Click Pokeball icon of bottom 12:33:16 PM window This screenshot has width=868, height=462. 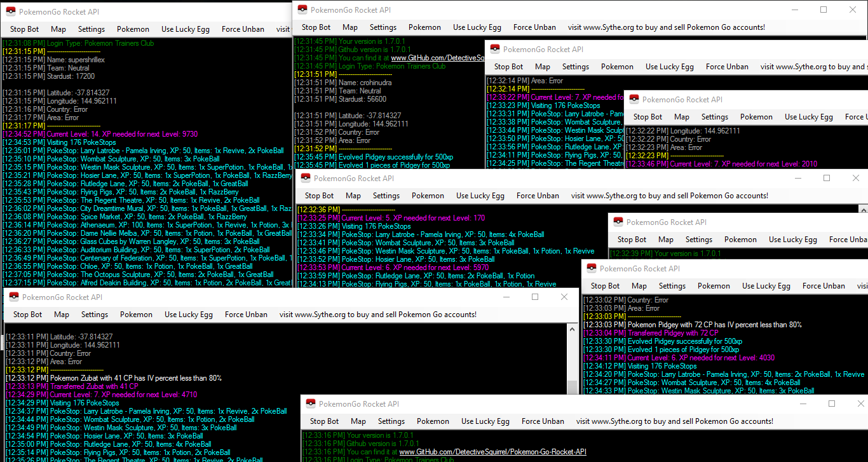coord(311,404)
